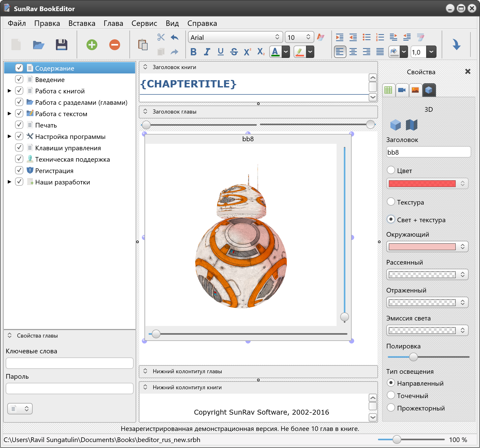Expand the Наши разработки tree node
Image resolution: width=480 pixels, height=448 pixels.
pyautogui.click(x=10, y=182)
